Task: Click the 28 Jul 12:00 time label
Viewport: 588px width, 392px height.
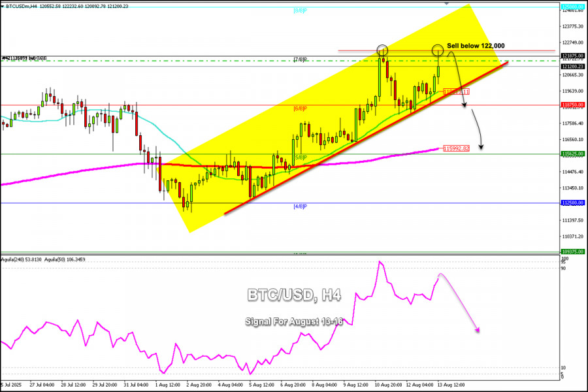Action: point(73,385)
